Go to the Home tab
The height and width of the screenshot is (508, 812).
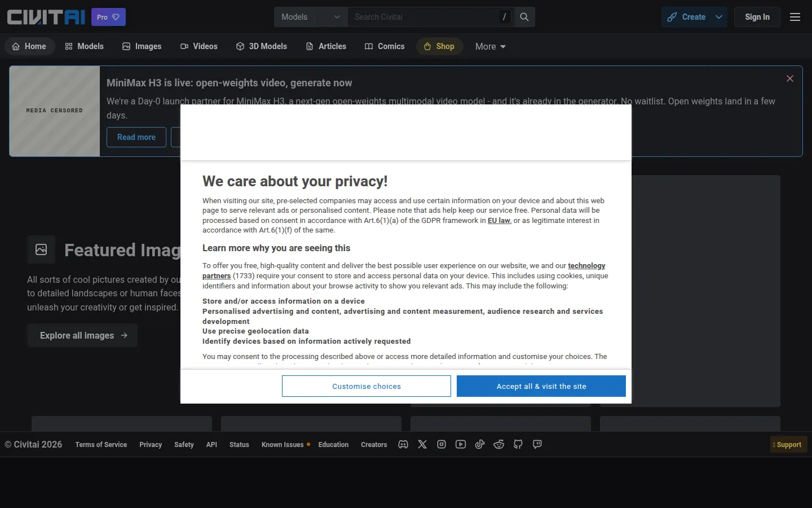pos(29,46)
